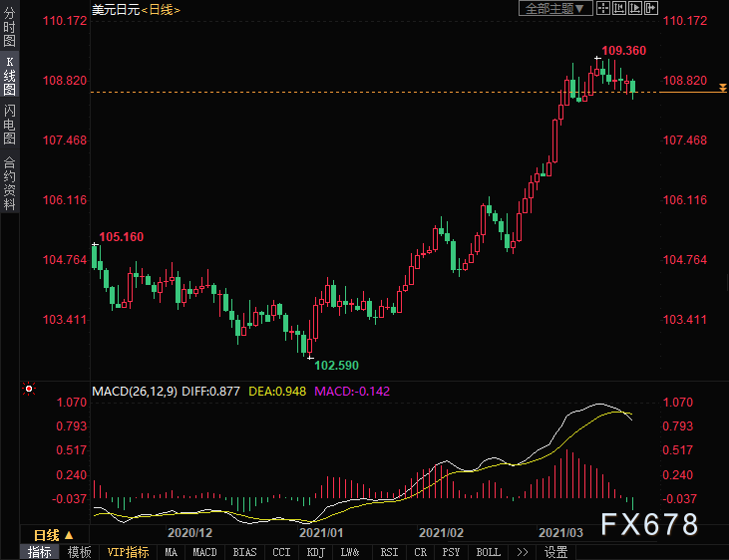Toggle the RSI indicator
729x560 pixels.
coord(389,552)
